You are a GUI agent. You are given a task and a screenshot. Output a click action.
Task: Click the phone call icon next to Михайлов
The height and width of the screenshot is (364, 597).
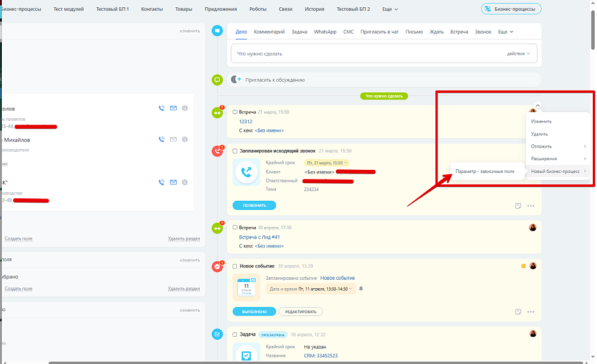pos(162,140)
